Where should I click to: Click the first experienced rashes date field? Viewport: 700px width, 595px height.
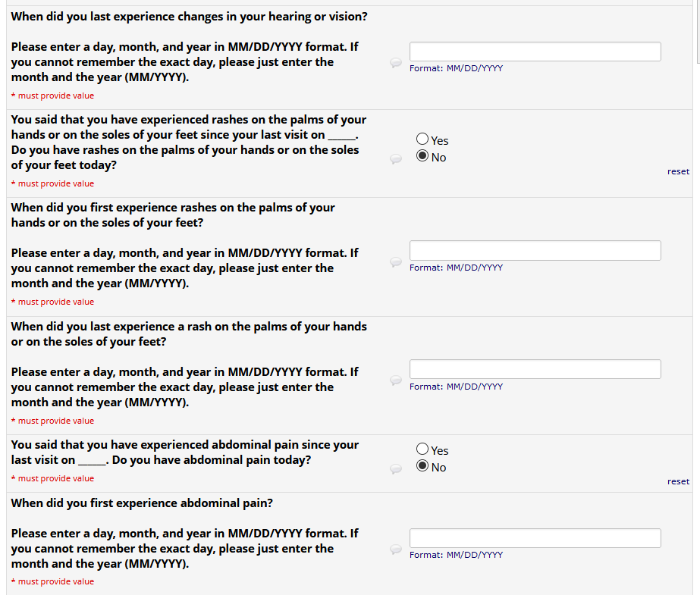[x=535, y=250]
